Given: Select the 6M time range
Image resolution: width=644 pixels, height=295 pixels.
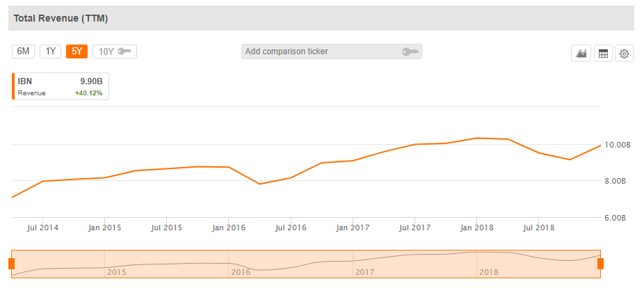Looking at the screenshot, I should [x=23, y=51].
